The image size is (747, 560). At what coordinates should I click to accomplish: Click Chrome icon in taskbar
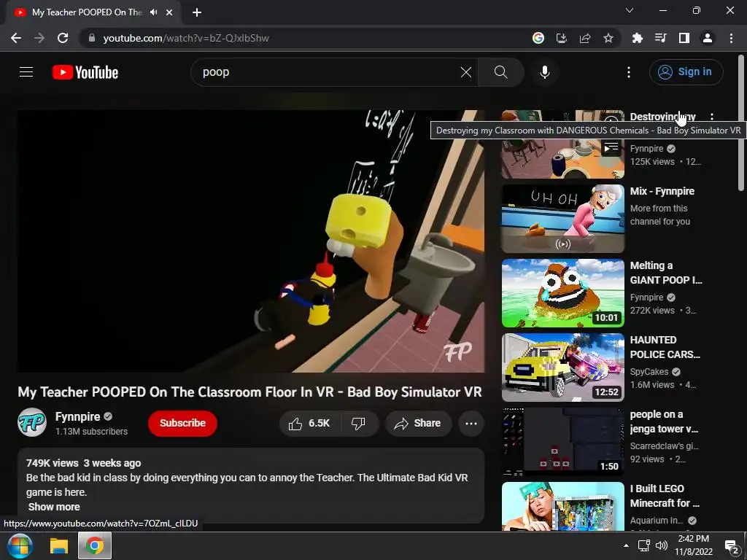click(x=95, y=545)
